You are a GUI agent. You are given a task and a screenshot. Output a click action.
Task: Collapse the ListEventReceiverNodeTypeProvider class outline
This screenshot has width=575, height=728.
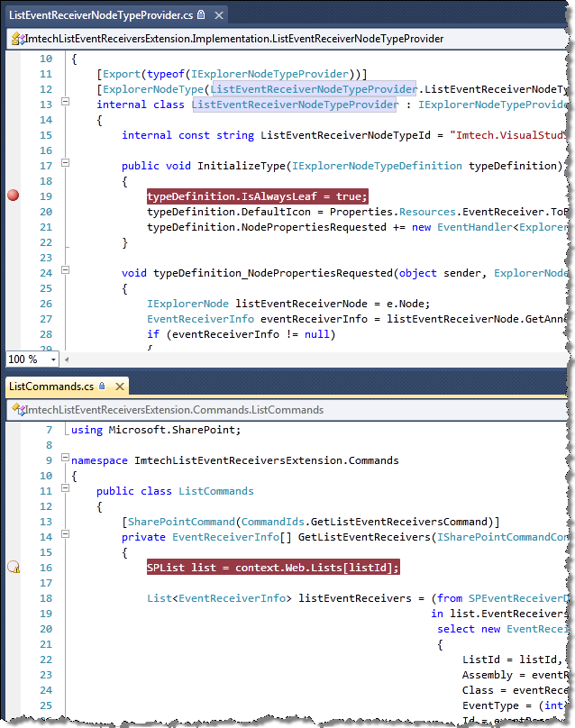tap(66, 101)
